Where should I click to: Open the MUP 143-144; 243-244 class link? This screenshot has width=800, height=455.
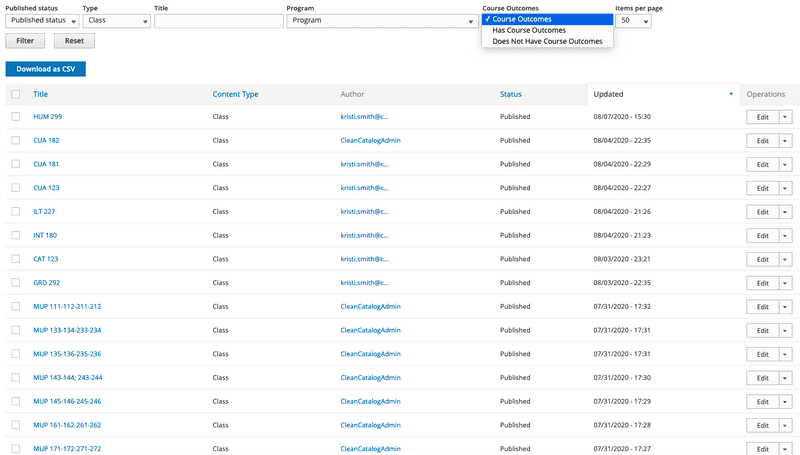tap(68, 378)
